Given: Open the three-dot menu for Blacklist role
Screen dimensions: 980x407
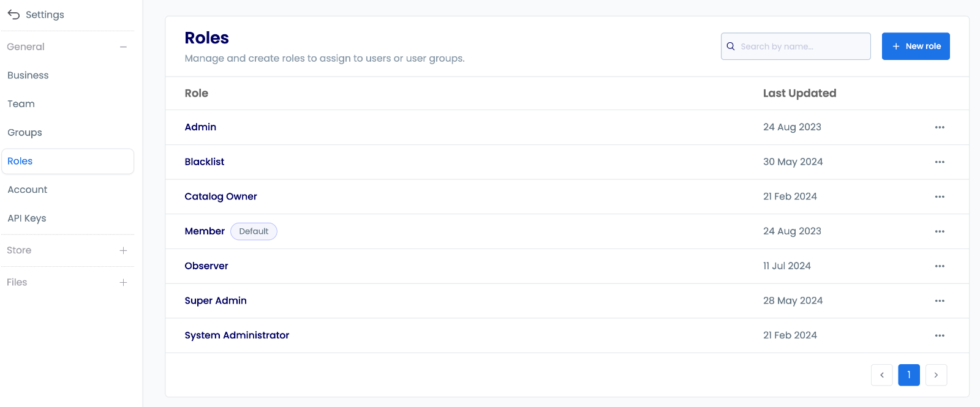Looking at the screenshot, I should [x=940, y=162].
